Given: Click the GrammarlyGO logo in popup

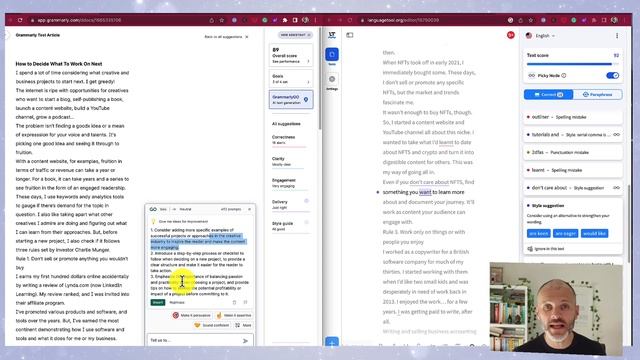Looking at the screenshot, I should click(153, 209).
